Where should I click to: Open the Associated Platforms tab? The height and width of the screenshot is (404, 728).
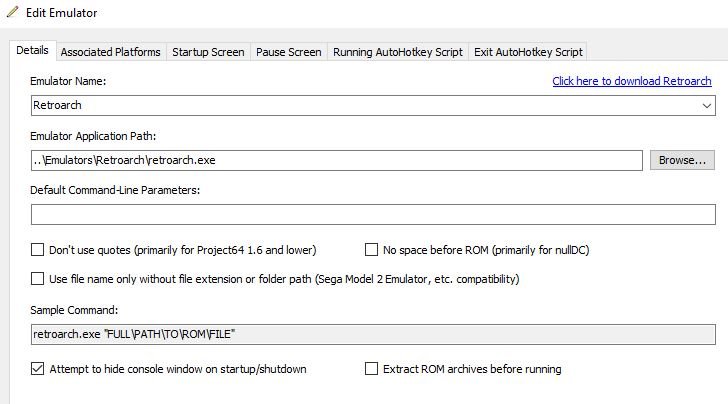click(x=110, y=52)
